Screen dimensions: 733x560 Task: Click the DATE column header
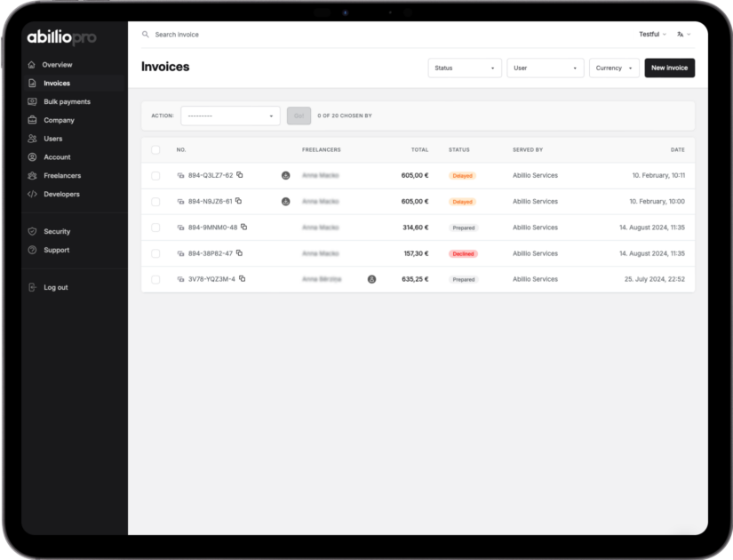point(677,149)
